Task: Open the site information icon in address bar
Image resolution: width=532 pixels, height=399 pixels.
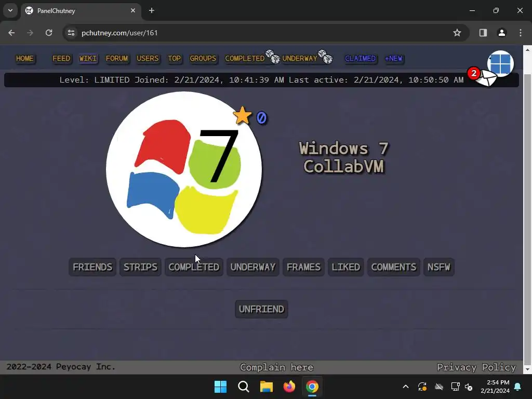Action: [71, 33]
